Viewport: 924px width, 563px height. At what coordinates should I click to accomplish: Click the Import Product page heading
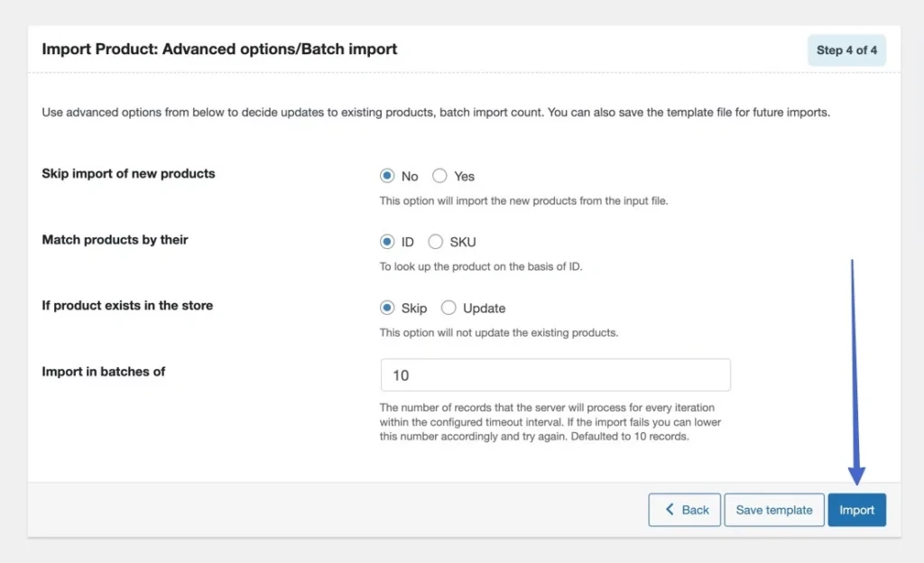(219, 49)
